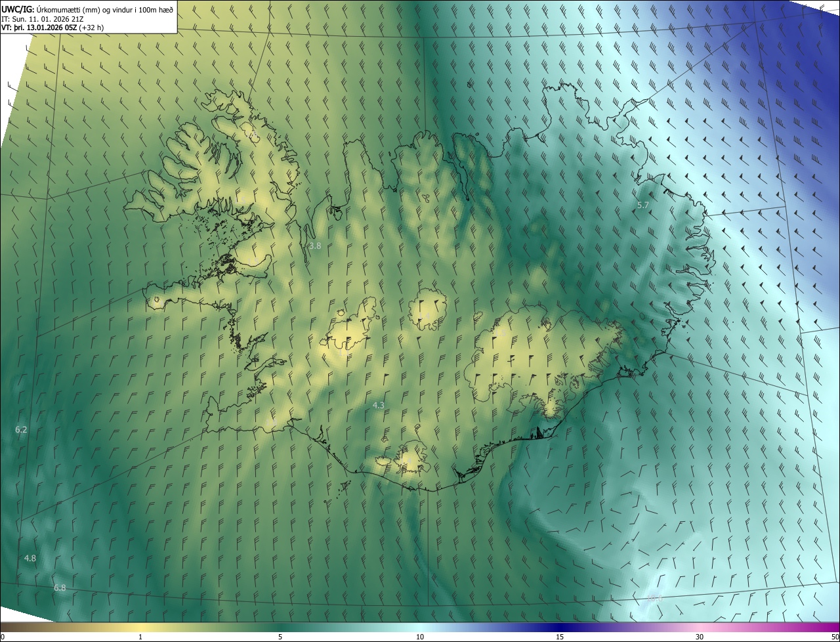Click the 3.8 value label on the map

(315, 246)
